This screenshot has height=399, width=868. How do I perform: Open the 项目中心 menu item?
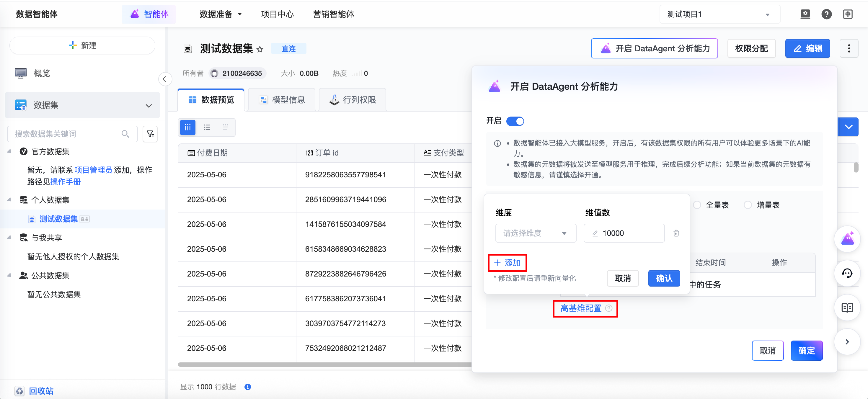click(x=277, y=14)
